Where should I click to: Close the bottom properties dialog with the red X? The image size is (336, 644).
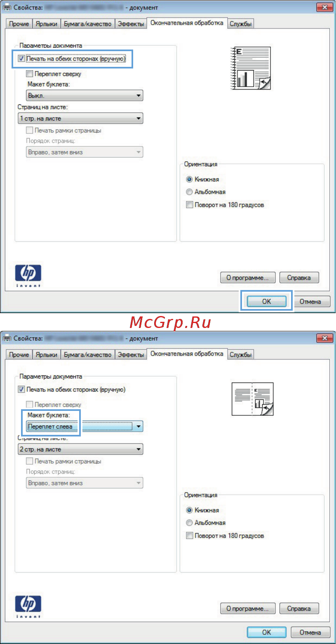[x=324, y=339]
